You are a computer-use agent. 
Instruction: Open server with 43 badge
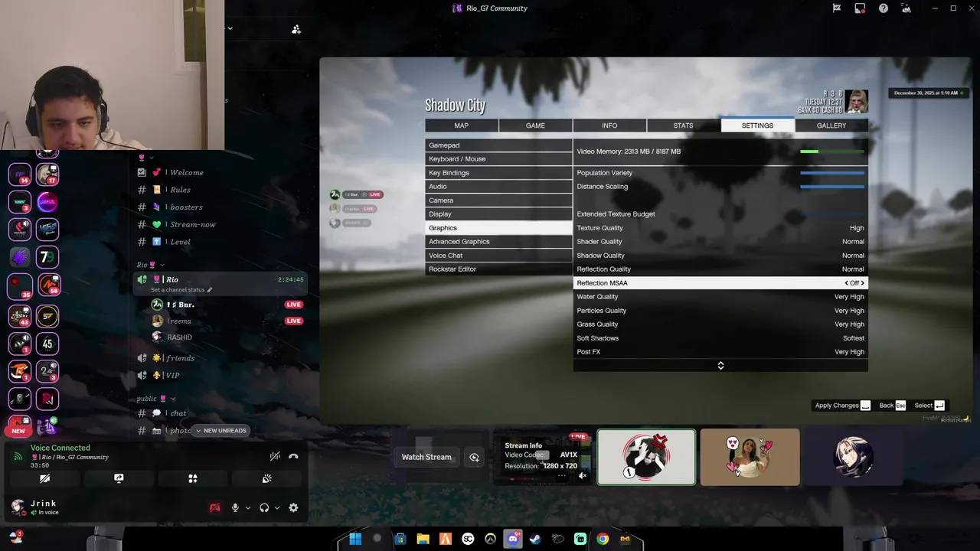20,315
